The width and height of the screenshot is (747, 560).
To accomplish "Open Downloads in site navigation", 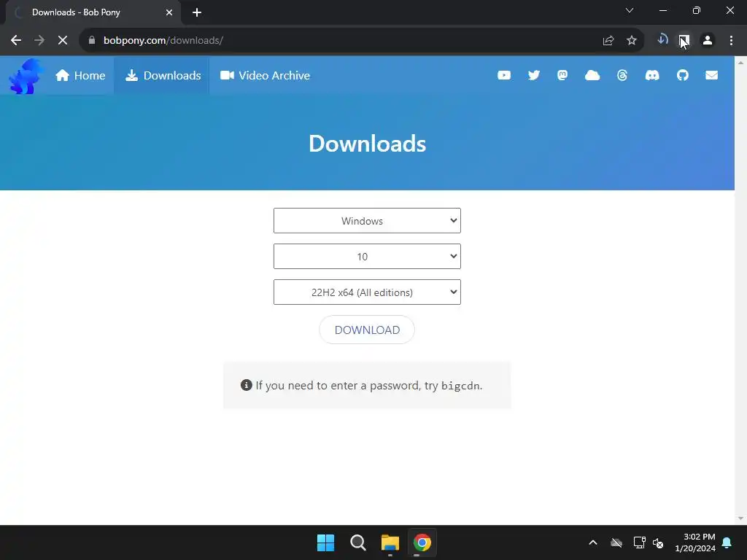I will [x=163, y=75].
